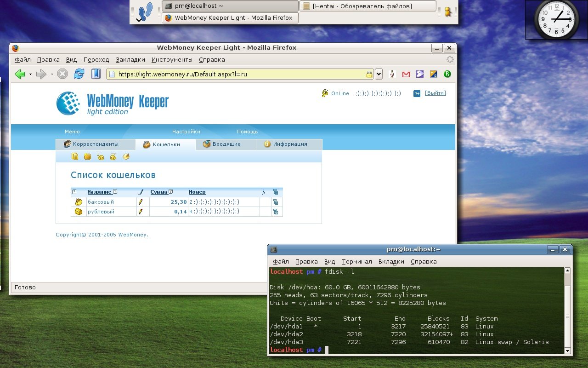Click the WebMoney Keeper logo

(113, 103)
